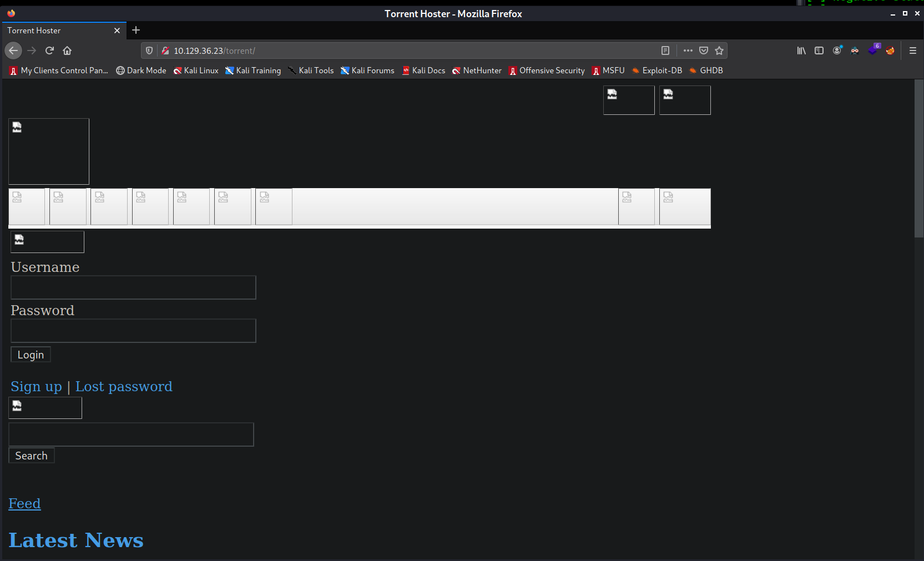This screenshot has height=561, width=924.
Task: Open the Firefox home page
Action: [67, 50]
